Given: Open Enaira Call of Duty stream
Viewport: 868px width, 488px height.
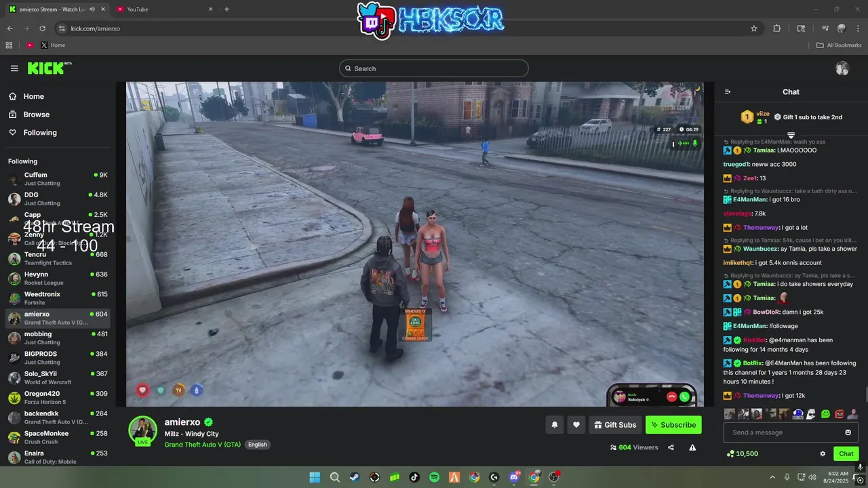Looking at the screenshot, I should point(58,457).
